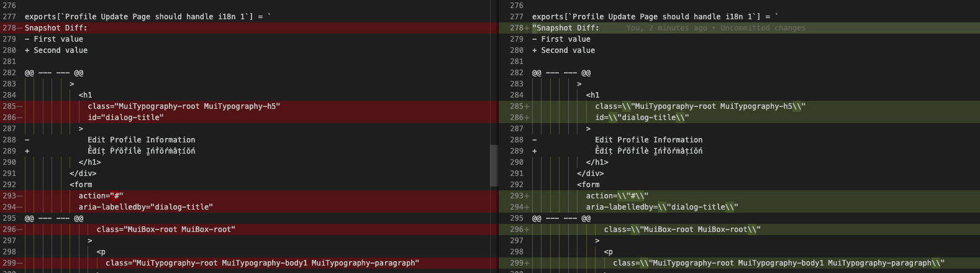Click added MuiTypography-body1 paragraph class line with escapes
Image resolution: width=980 pixels, height=273 pixels.
coord(779,263)
